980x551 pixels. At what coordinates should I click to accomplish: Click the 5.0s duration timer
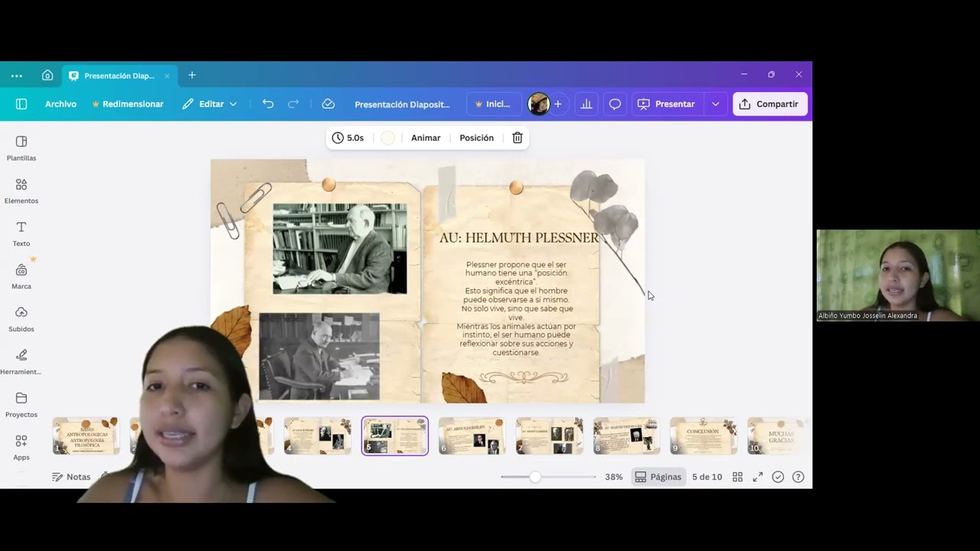click(x=348, y=138)
